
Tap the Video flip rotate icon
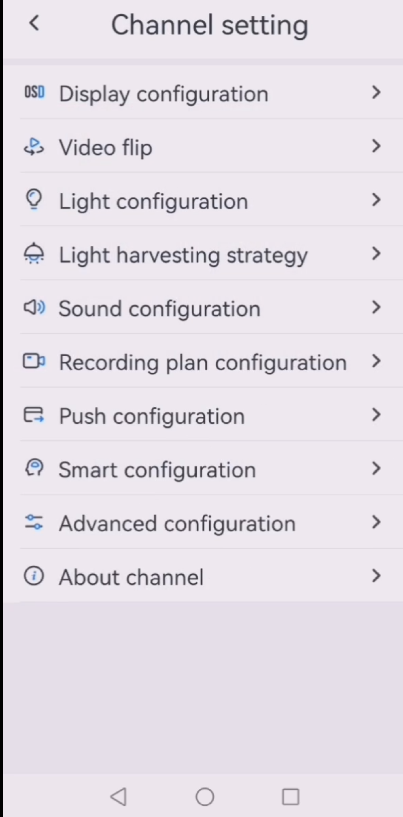[x=34, y=147]
